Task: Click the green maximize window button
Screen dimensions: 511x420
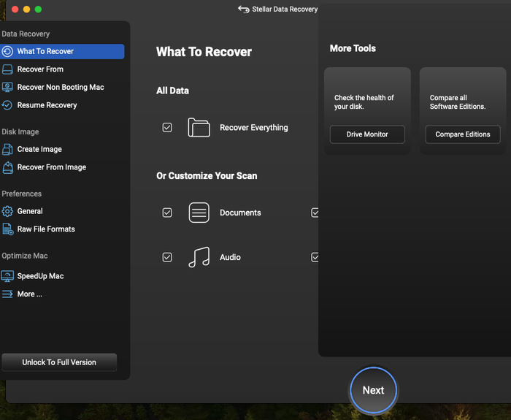Action: click(x=38, y=9)
